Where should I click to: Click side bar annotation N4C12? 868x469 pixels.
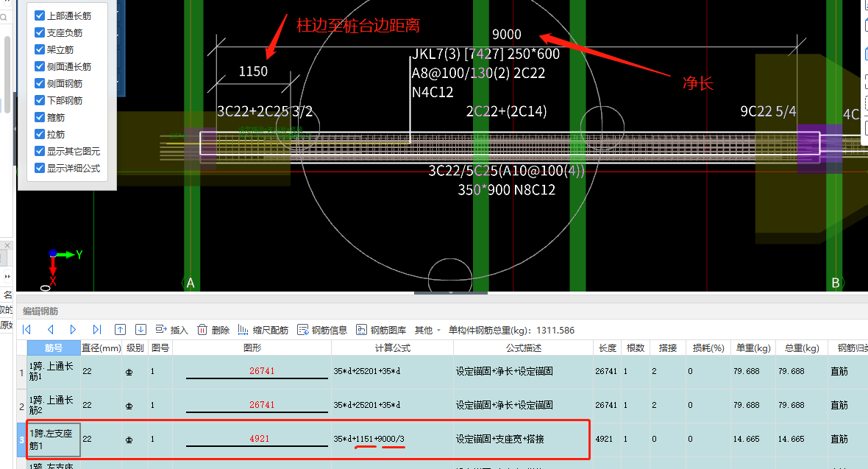(433, 92)
